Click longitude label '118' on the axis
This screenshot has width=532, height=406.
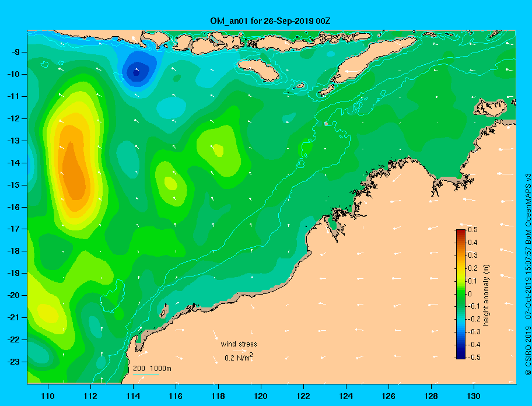click(x=218, y=396)
